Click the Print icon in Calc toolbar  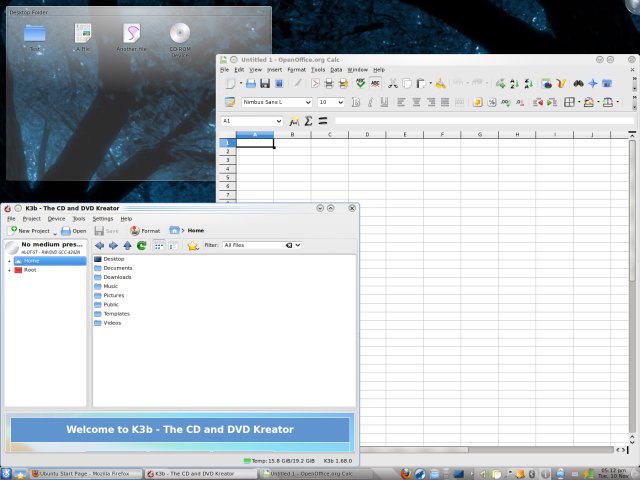[329, 84]
